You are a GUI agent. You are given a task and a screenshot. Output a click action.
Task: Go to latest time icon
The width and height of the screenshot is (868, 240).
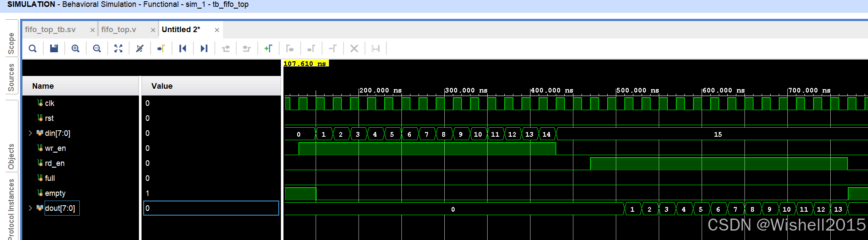pos(204,48)
